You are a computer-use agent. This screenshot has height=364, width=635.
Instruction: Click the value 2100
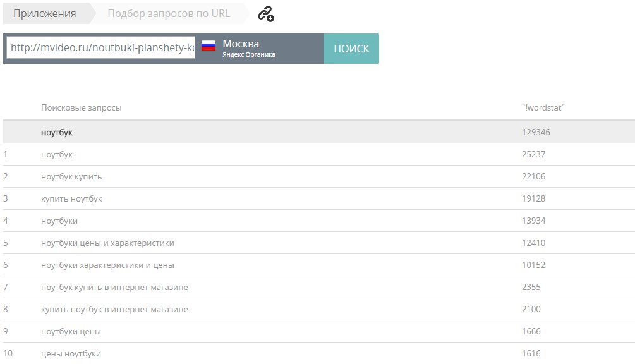point(531,309)
